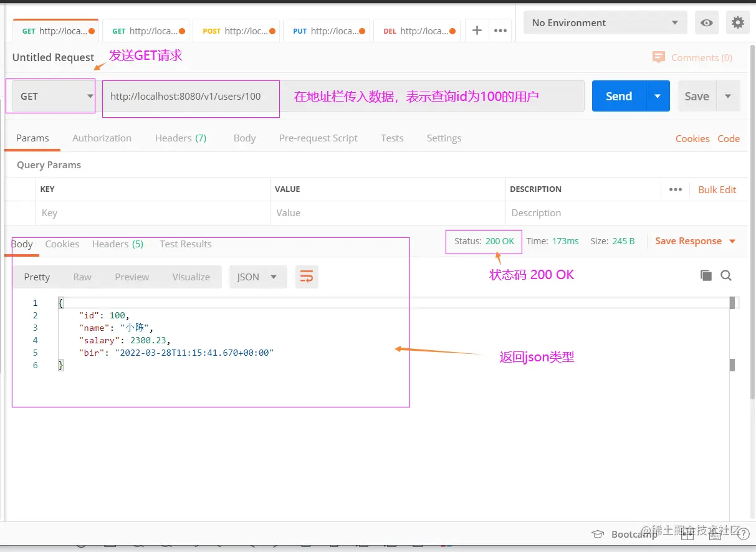Screen dimensions: 756x552
Task: Switch to the first GET request tab
Action: 57,31
